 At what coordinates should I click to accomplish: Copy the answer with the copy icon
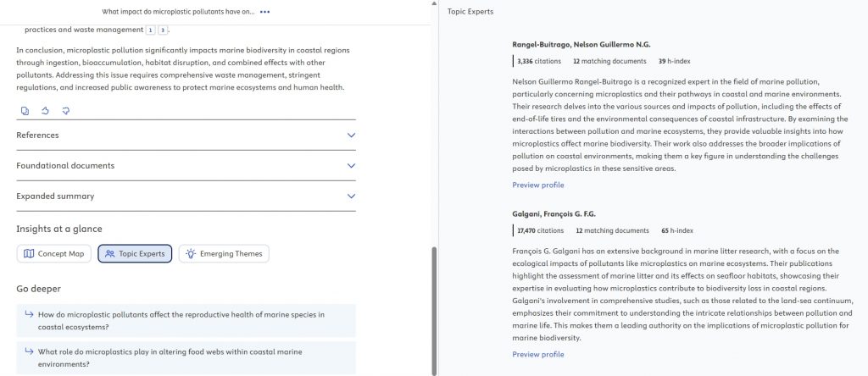25,110
